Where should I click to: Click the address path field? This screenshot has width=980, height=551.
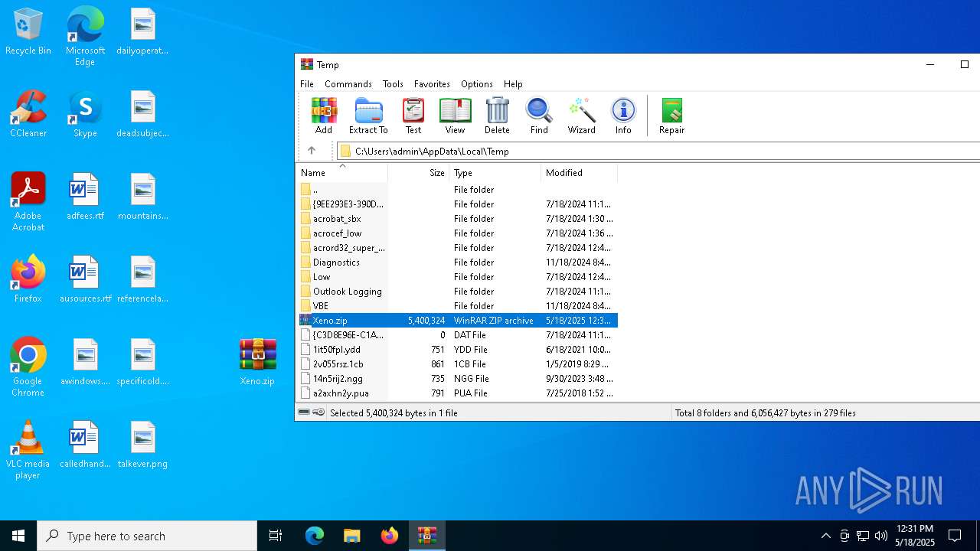pos(658,151)
